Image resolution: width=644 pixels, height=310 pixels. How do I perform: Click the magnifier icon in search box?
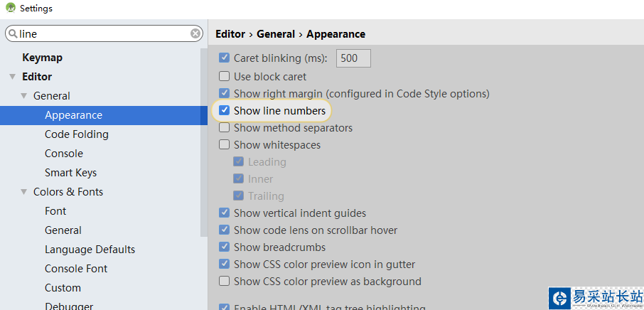click(x=13, y=33)
